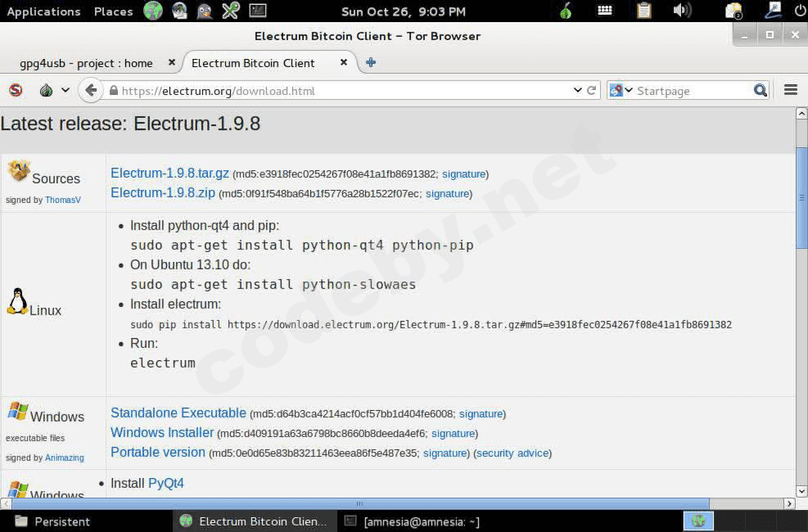Click the padlock site identity icon

click(114, 91)
